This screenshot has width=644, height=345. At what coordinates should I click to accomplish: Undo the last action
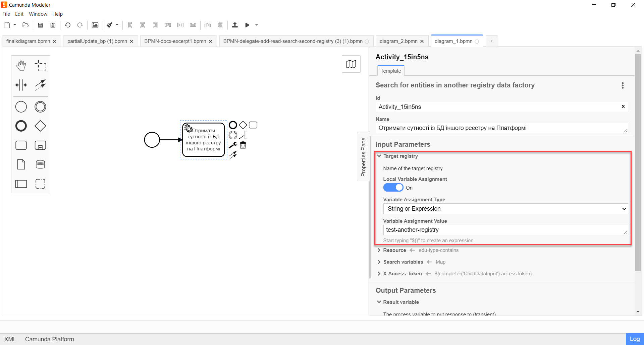point(68,25)
